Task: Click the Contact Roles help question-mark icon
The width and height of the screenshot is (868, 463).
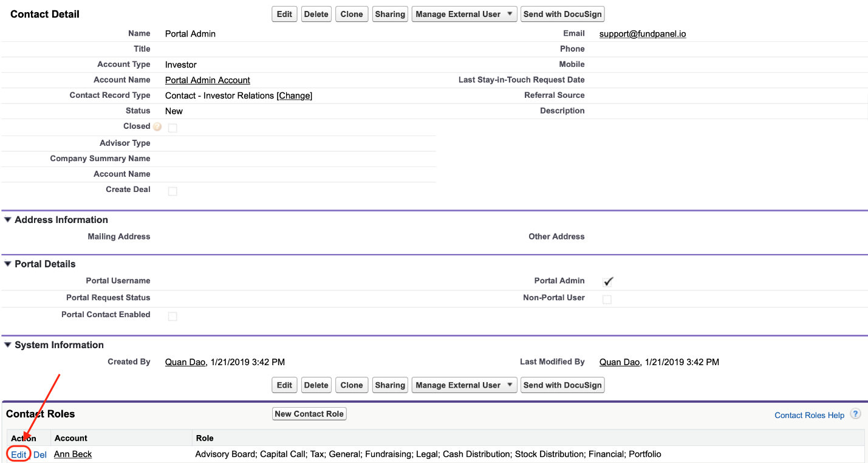Action: click(855, 414)
